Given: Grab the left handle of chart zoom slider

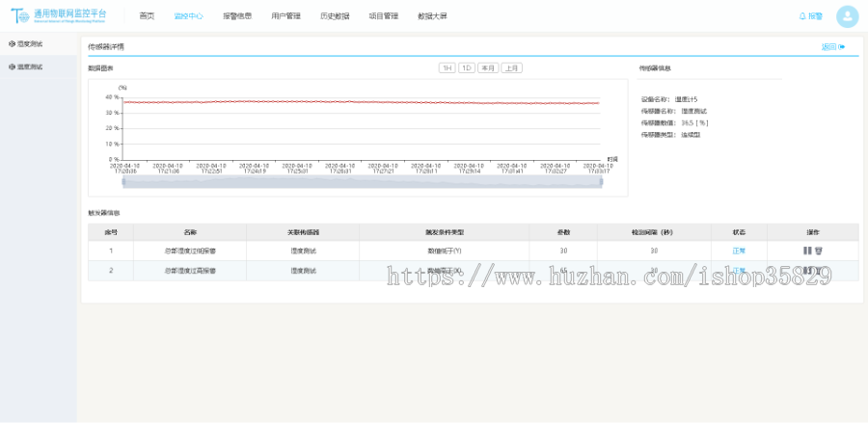Looking at the screenshot, I should point(123,181).
